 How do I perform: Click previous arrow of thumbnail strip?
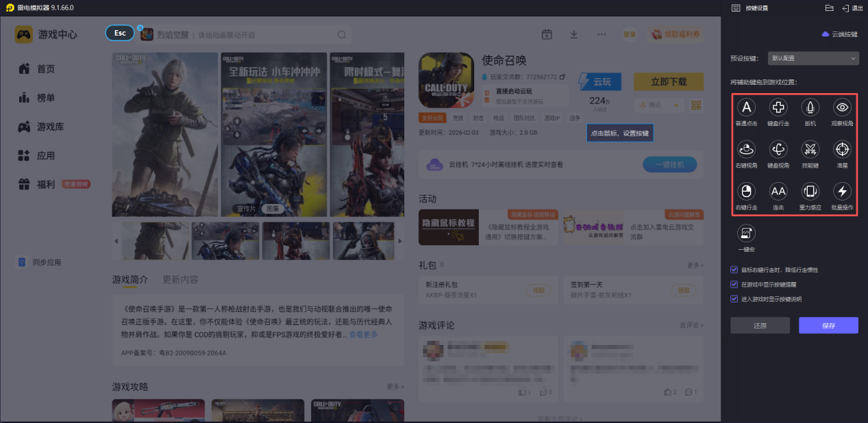point(115,241)
